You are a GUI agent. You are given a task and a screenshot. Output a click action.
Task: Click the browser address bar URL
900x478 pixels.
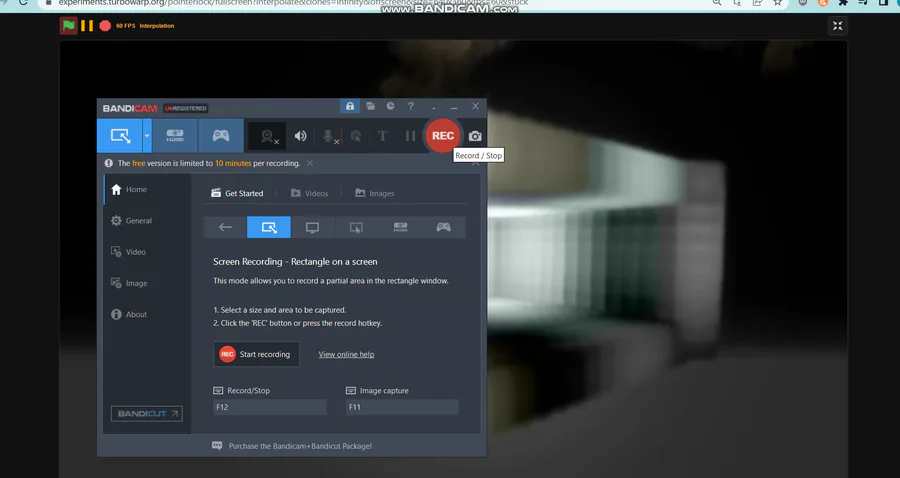coord(293,3)
